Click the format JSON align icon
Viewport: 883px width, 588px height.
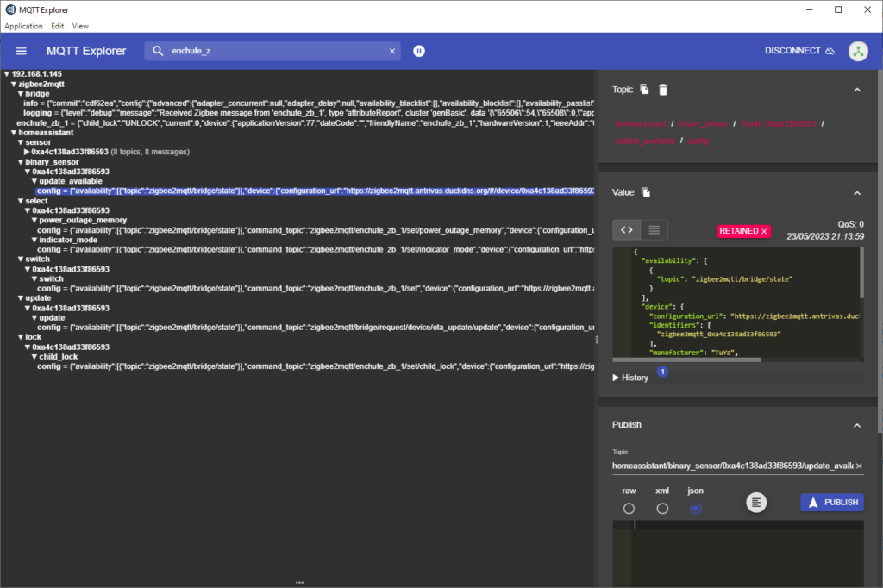[756, 502]
